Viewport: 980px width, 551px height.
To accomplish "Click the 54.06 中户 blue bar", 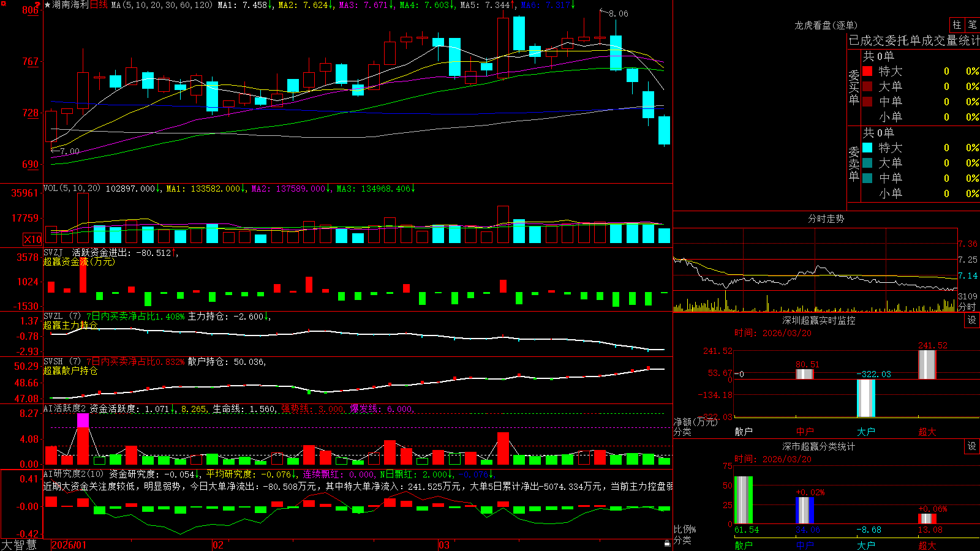I will click(x=805, y=510).
